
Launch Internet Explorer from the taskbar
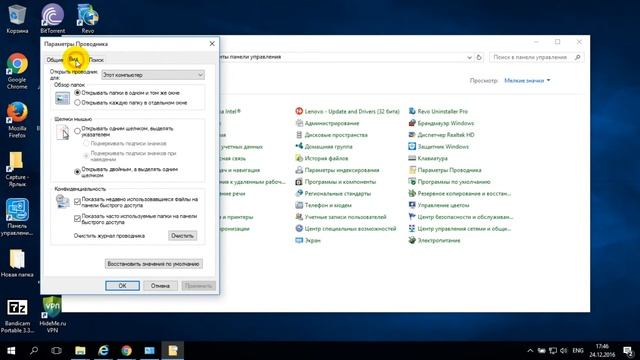point(103,351)
